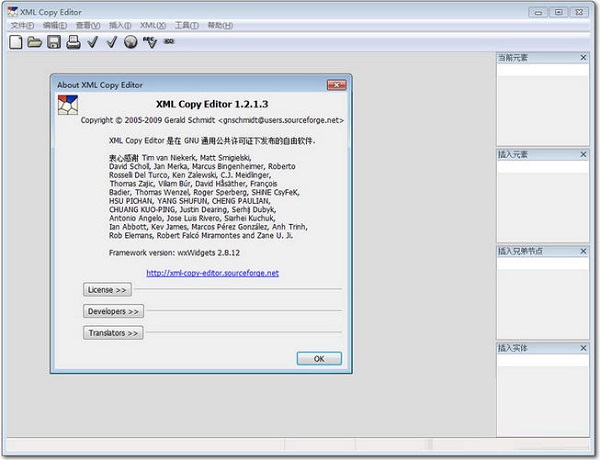Click the line starting with Tim van Niekerk

pos(180,158)
